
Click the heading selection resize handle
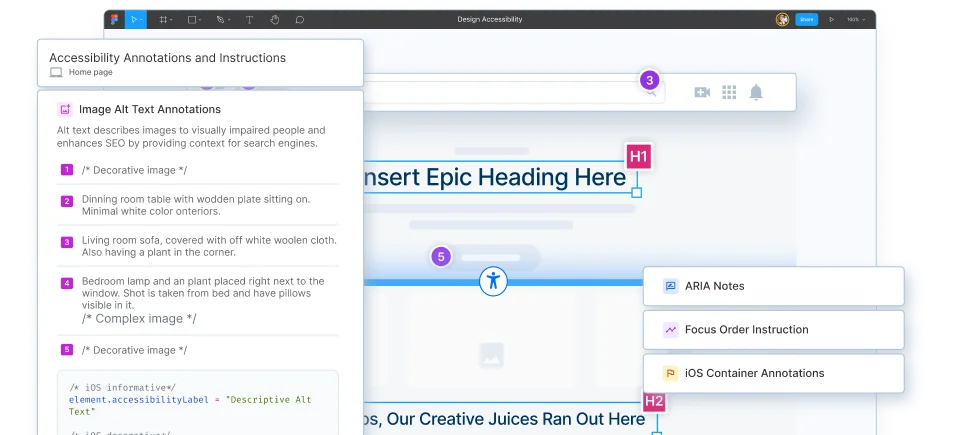click(x=636, y=192)
